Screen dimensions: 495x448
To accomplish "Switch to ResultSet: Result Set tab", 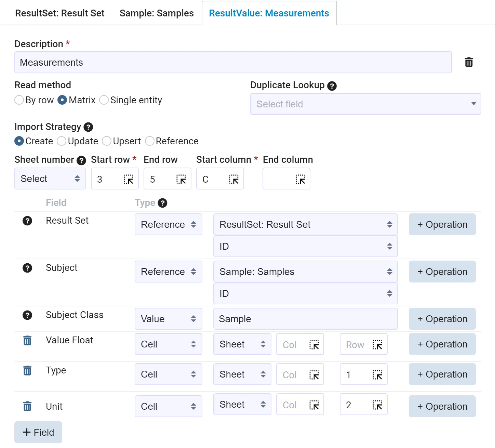I will (60, 13).
